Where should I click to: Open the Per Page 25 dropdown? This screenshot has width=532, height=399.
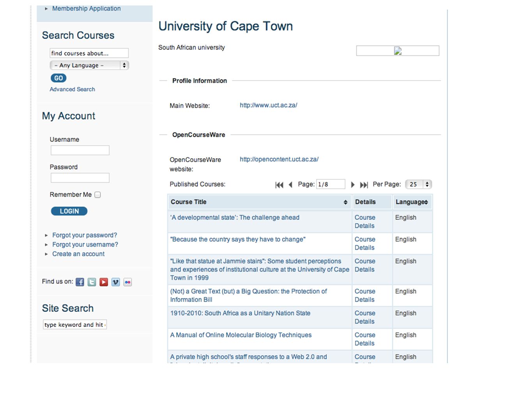pos(419,184)
